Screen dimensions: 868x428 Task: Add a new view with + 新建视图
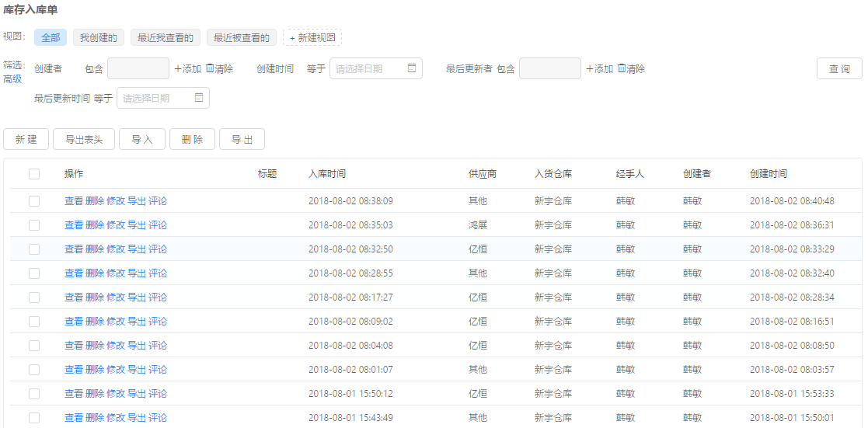(312, 37)
